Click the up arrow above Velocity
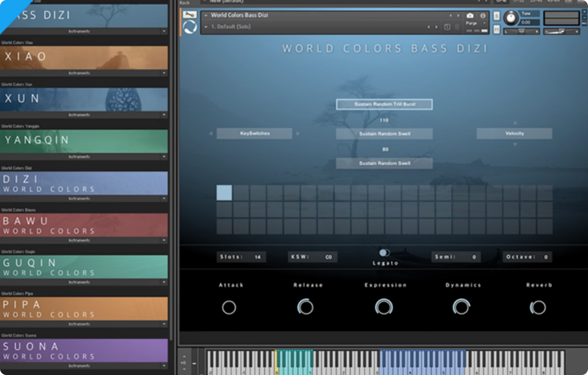Screen dimensions: 588x375 point(515,122)
